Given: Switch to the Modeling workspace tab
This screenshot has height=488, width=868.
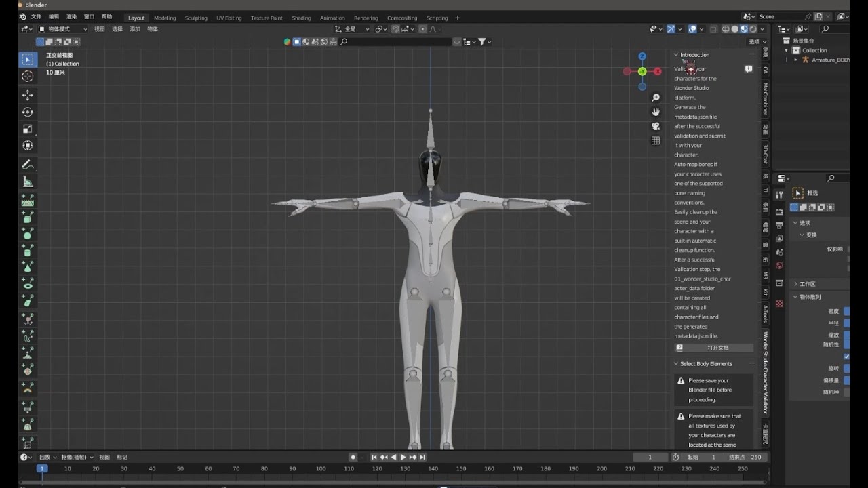Looking at the screenshot, I should tap(165, 18).
